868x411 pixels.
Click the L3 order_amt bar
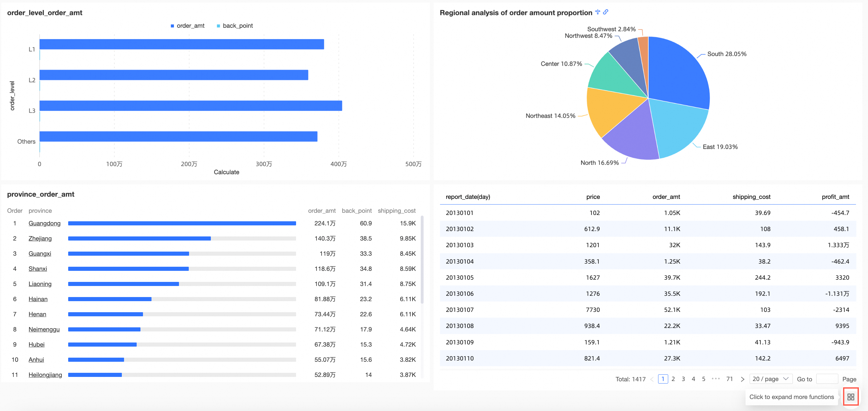coord(190,106)
